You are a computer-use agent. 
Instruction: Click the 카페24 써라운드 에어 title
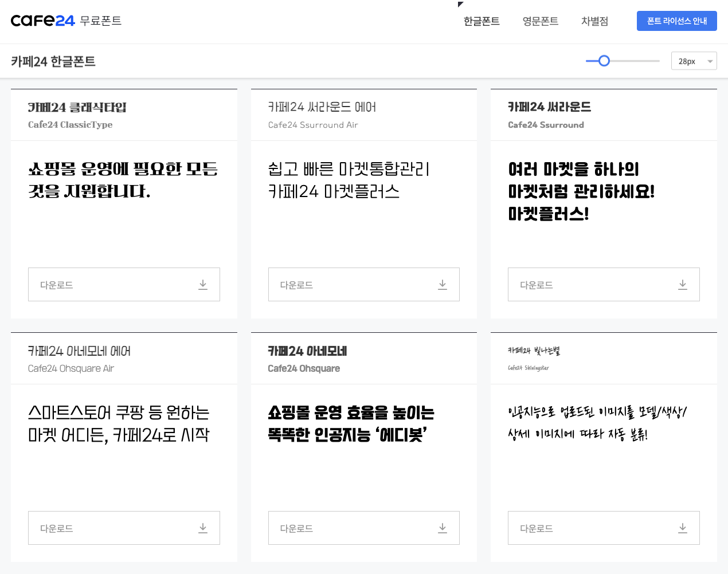click(322, 107)
